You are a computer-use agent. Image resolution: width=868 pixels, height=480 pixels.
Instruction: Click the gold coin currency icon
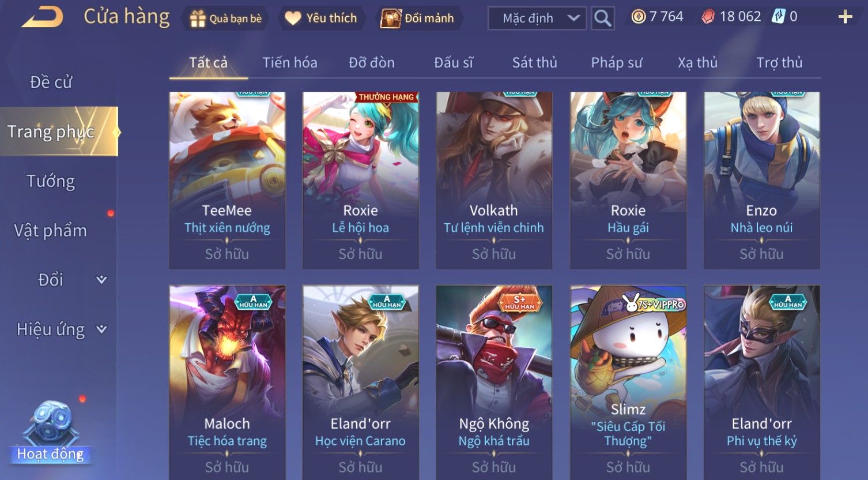[638, 17]
